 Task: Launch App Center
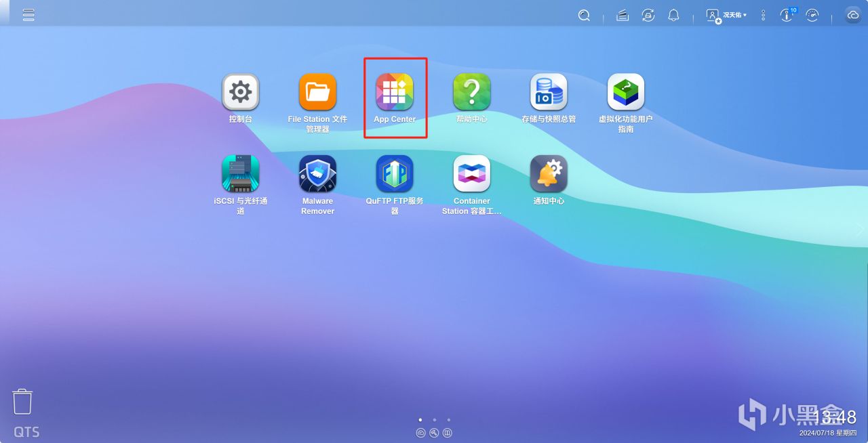(x=395, y=91)
